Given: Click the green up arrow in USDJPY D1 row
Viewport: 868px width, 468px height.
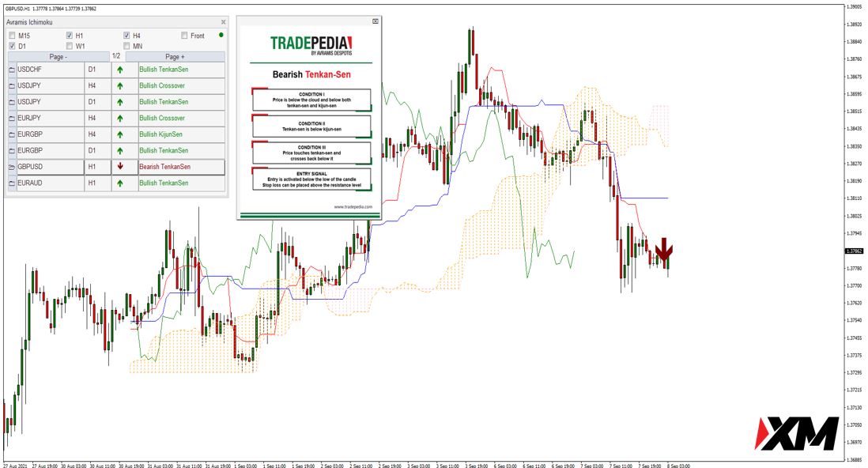Looking at the screenshot, I should [120, 102].
